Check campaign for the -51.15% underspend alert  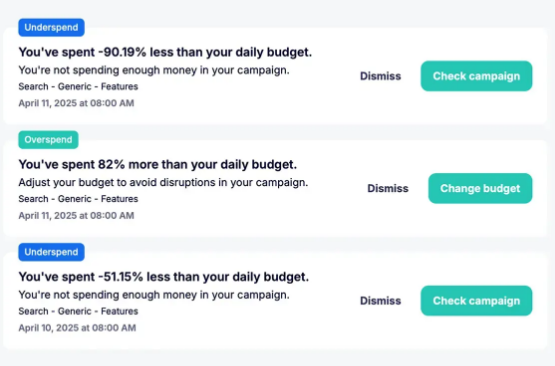coord(476,301)
